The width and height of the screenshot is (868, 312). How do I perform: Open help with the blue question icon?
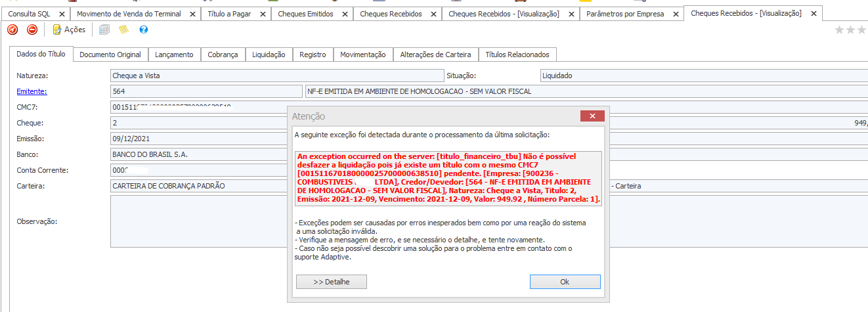(144, 30)
